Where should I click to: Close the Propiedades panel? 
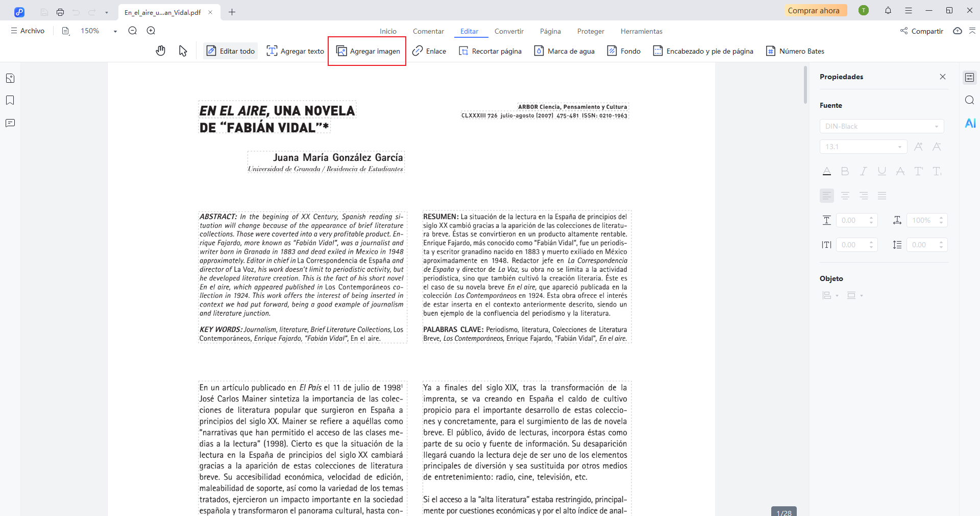pos(943,77)
